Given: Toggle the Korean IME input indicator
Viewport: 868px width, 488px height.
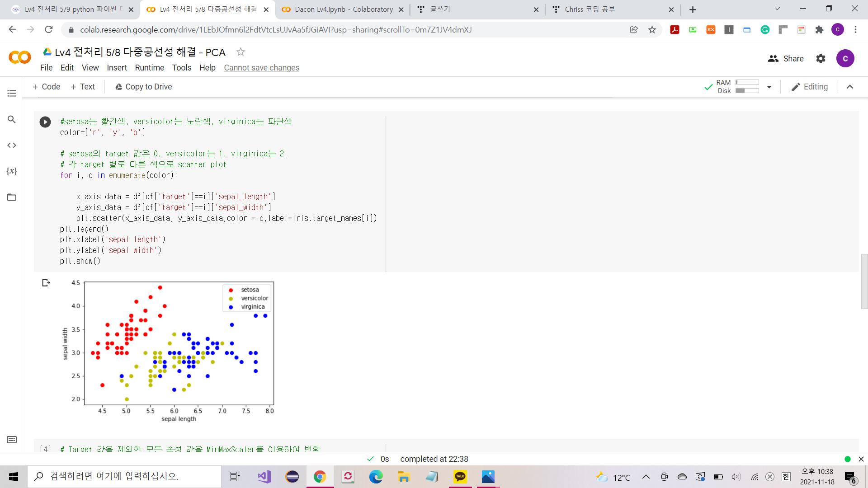Looking at the screenshot, I should (786, 477).
